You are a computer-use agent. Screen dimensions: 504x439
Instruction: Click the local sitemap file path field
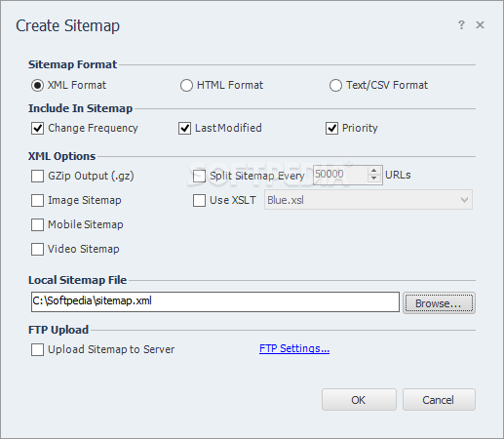[215, 301]
